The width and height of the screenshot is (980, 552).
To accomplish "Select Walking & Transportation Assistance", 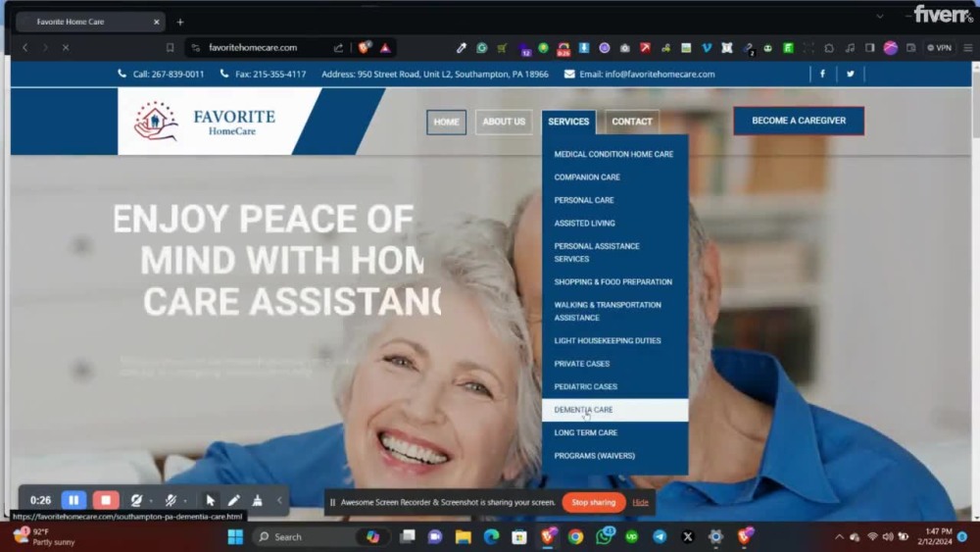I will (x=608, y=312).
